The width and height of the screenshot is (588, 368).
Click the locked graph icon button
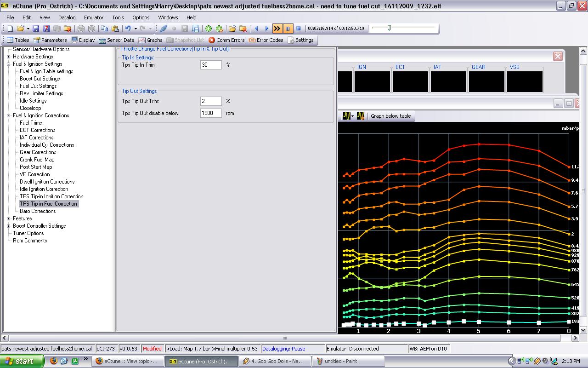click(x=361, y=116)
